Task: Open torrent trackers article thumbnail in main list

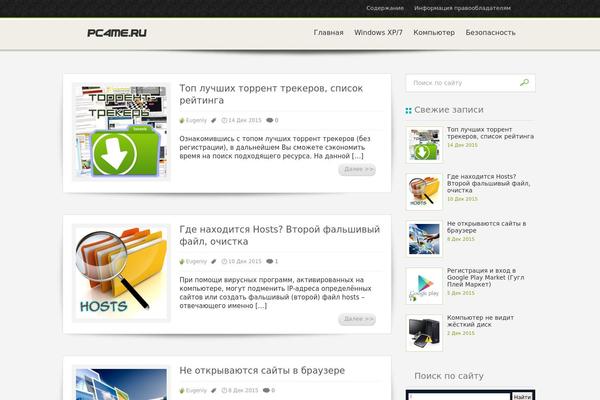Action: tap(121, 132)
